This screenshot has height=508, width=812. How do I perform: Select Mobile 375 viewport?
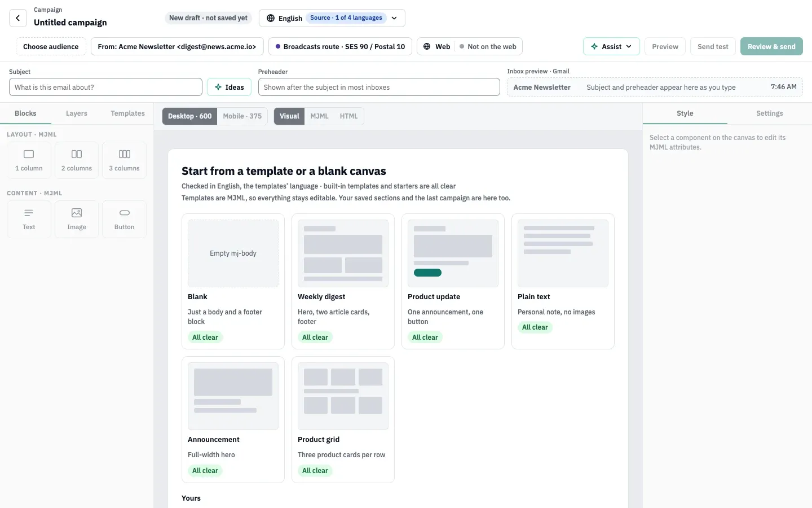point(242,116)
